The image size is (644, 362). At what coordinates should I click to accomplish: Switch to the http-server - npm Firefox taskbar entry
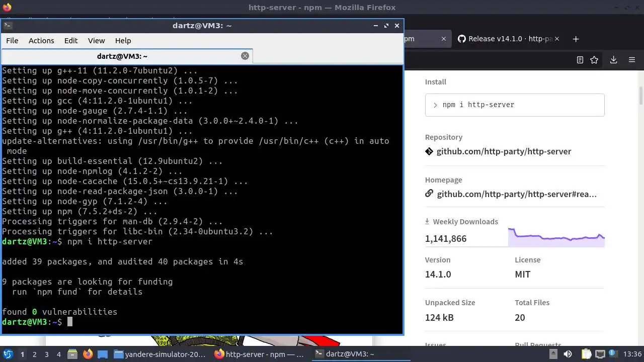click(260, 354)
